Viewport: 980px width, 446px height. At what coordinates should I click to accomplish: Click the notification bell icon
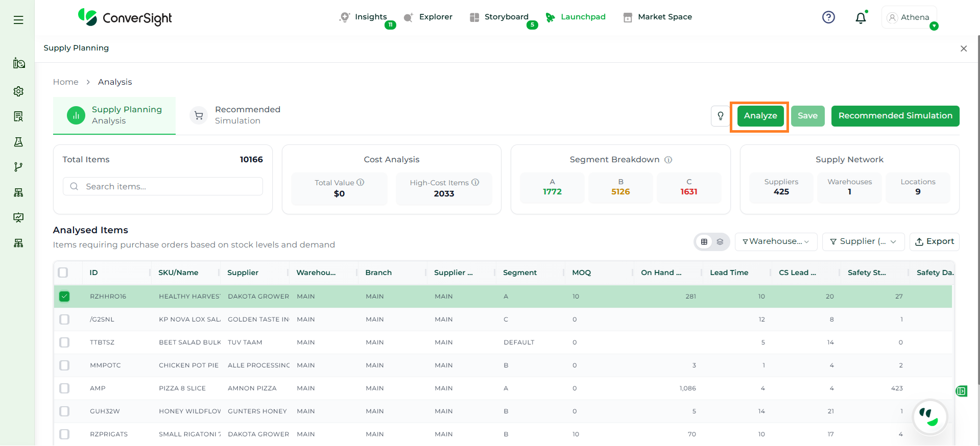[x=861, y=18]
